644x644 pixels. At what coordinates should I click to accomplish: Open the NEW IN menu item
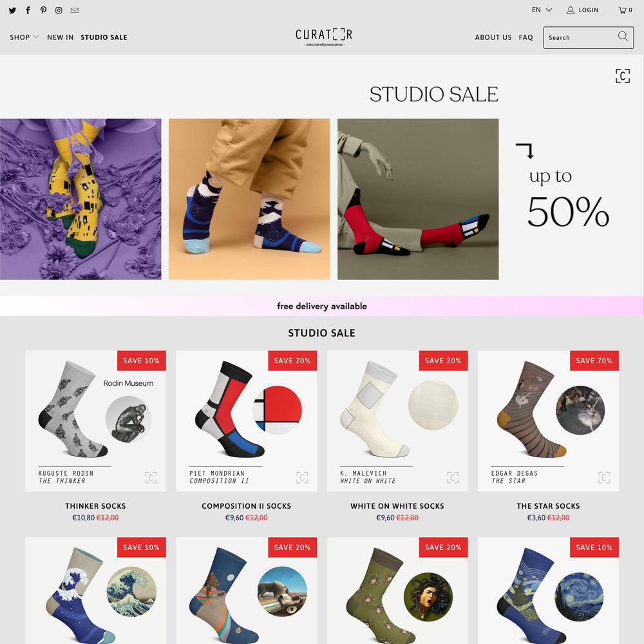pos(60,37)
